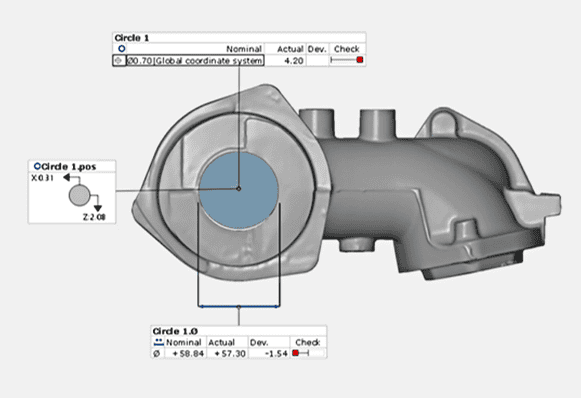Click the circle center point on the part
This screenshot has height=398, width=581.
point(239,189)
